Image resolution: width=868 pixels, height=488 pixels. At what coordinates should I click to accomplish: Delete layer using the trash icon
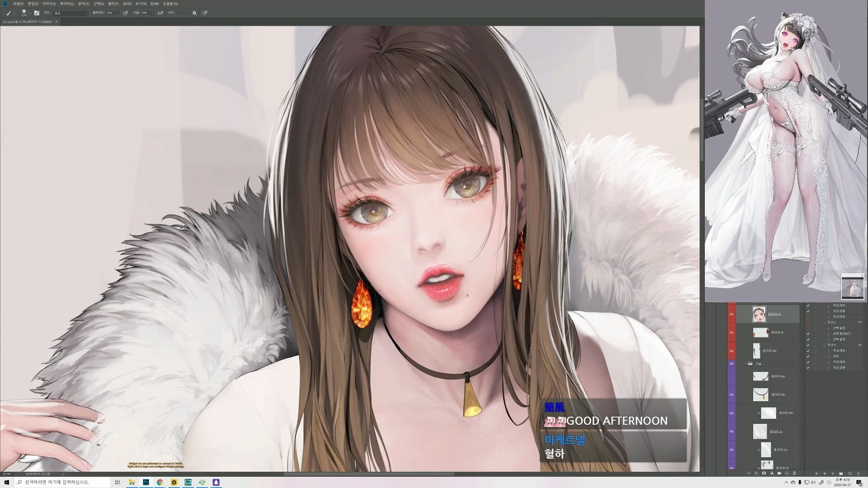(x=794, y=473)
